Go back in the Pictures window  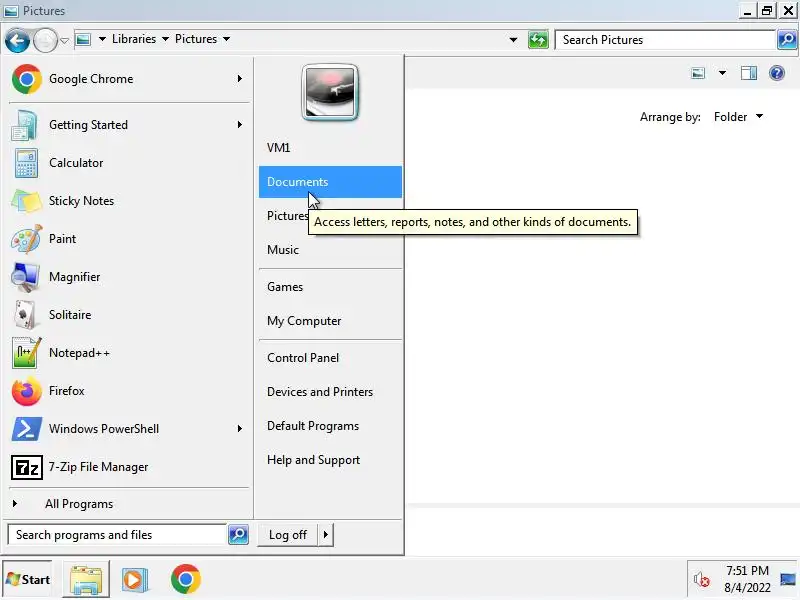tap(17, 40)
